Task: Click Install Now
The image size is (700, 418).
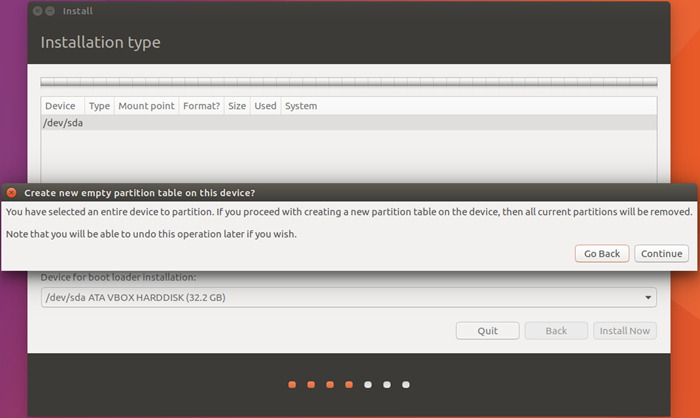Action: coord(625,331)
